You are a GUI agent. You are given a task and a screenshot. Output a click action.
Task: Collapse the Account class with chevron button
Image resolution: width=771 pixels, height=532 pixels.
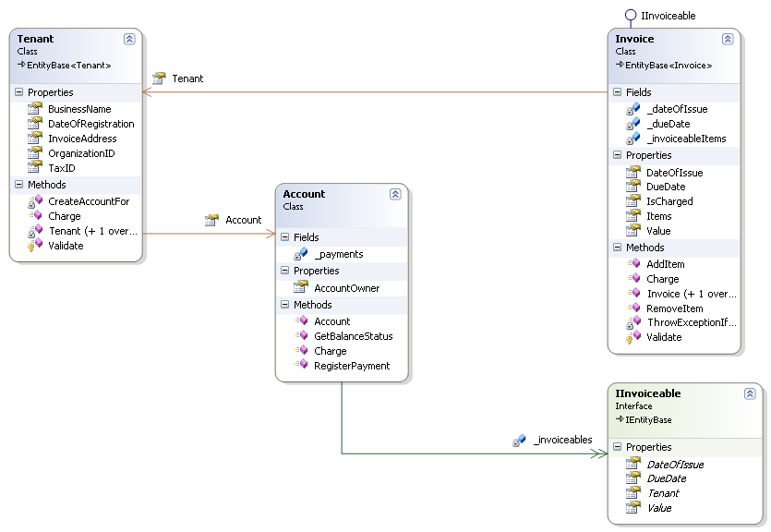point(395,194)
